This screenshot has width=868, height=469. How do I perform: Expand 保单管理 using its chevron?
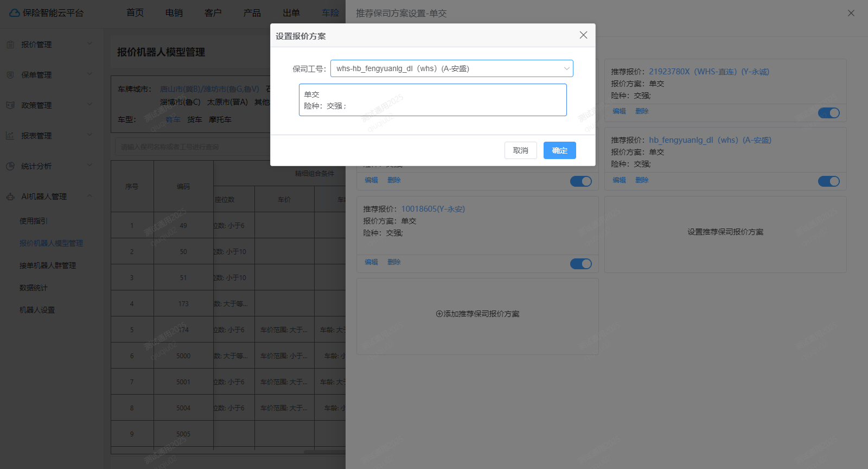(x=90, y=74)
